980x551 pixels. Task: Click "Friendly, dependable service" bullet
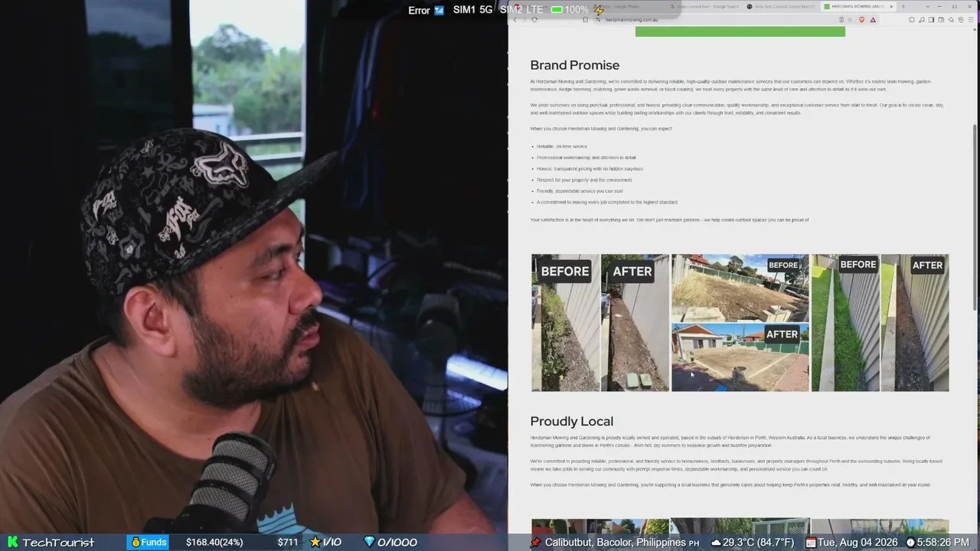click(580, 191)
